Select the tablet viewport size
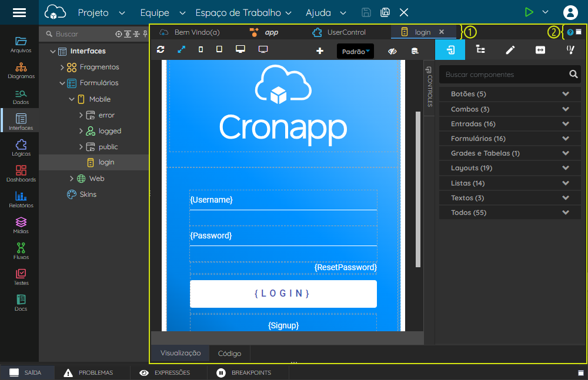 click(219, 49)
